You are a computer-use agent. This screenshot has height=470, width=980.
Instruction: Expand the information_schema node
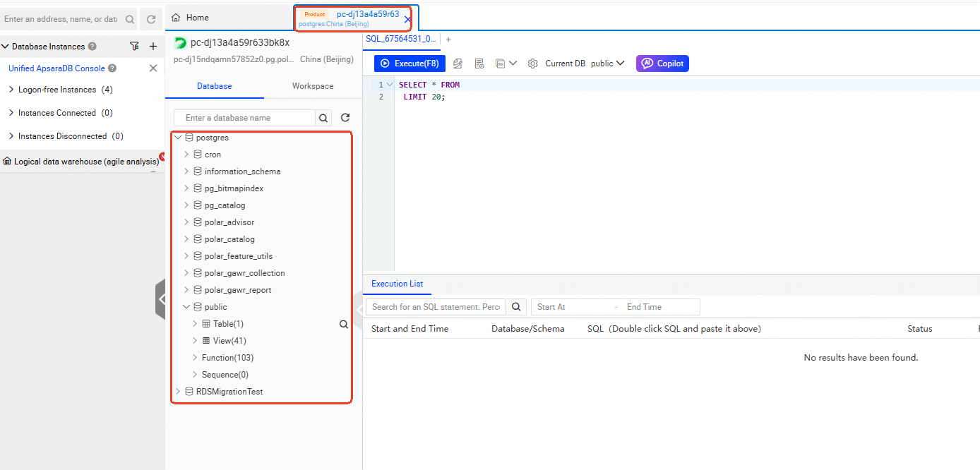tap(186, 171)
